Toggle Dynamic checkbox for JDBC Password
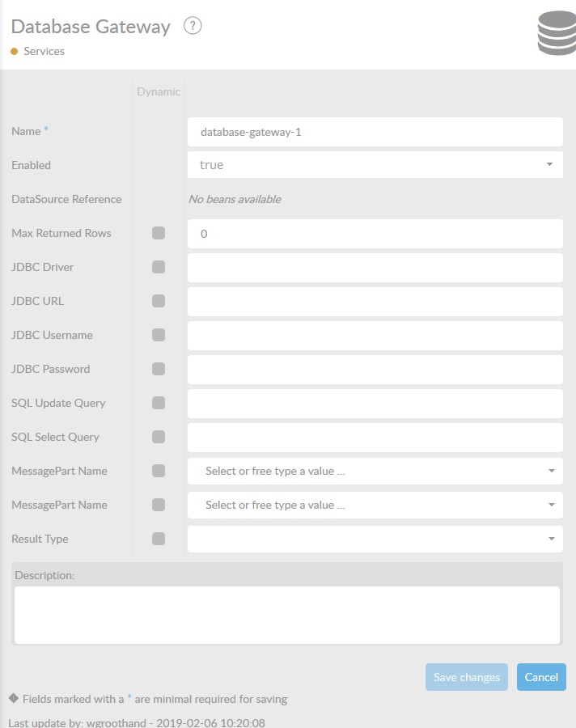This screenshot has height=728, width=576. 159,369
